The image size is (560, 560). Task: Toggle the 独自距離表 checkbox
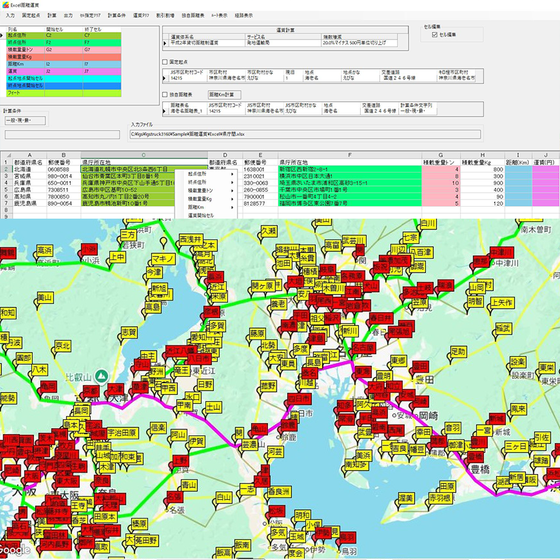click(x=165, y=95)
